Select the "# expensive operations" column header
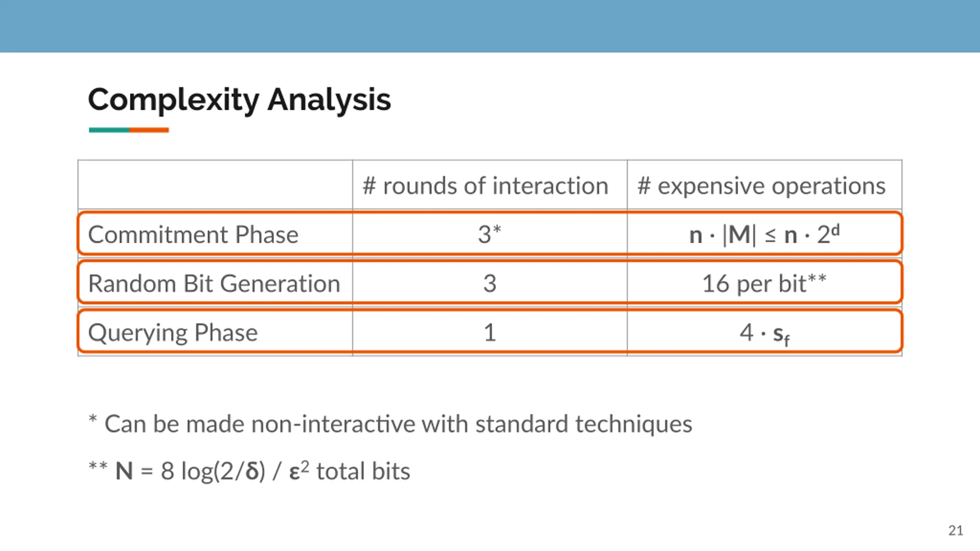The image size is (980, 551). click(761, 186)
